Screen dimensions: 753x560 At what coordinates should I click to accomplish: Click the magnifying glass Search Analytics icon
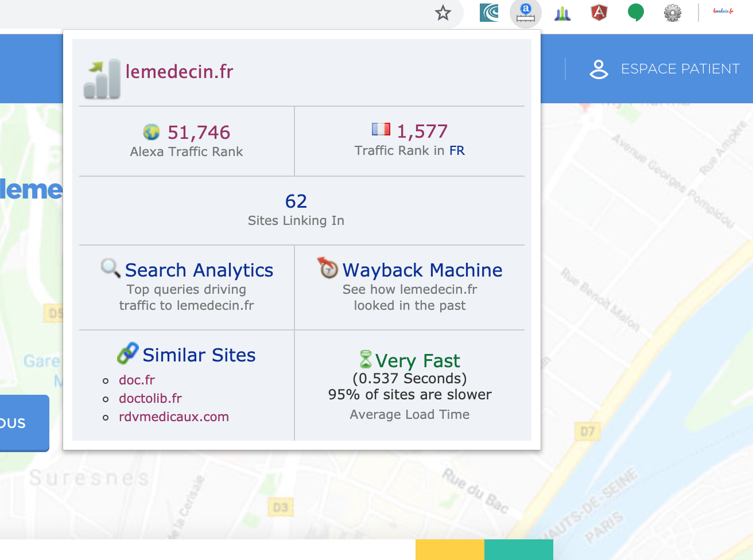(111, 268)
